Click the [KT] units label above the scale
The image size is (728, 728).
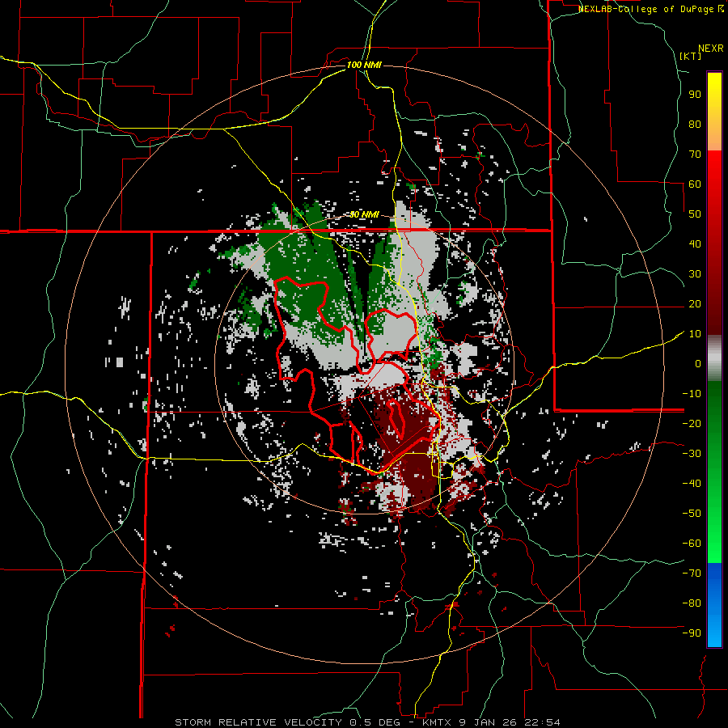point(691,56)
